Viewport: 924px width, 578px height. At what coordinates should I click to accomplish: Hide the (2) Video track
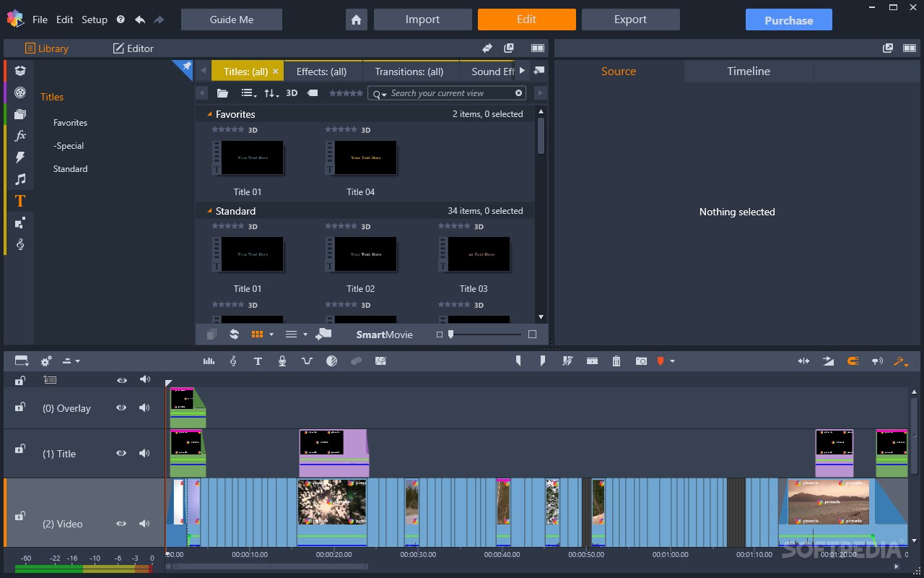point(121,523)
